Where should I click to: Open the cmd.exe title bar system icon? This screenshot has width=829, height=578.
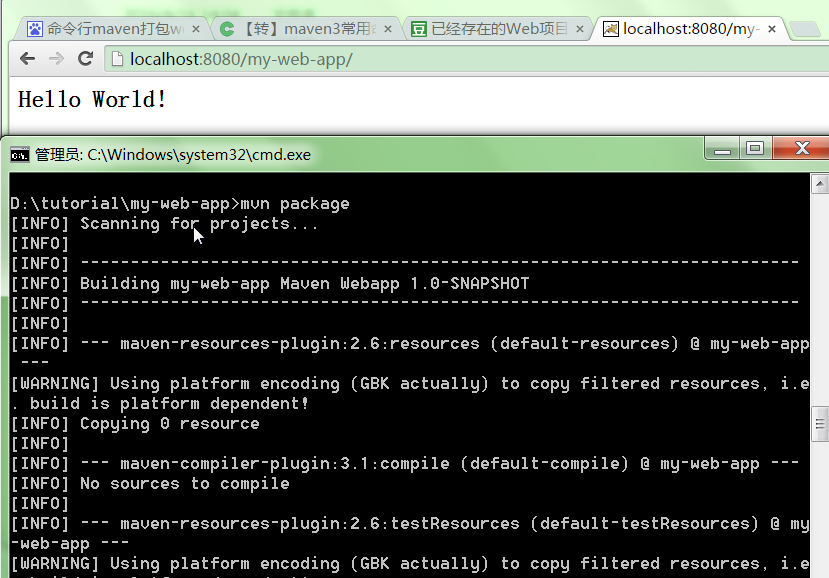(x=19, y=154)
